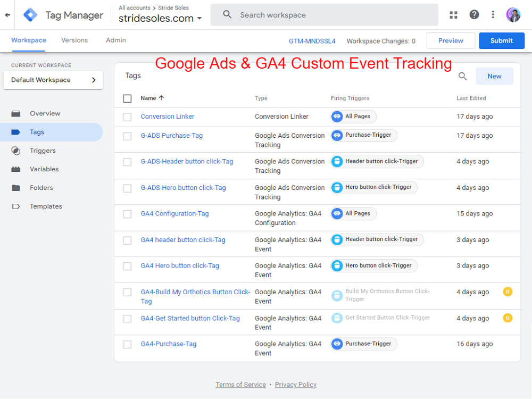Check the G-ADS-Header button click-Tag checkbox

click(127, 162)
